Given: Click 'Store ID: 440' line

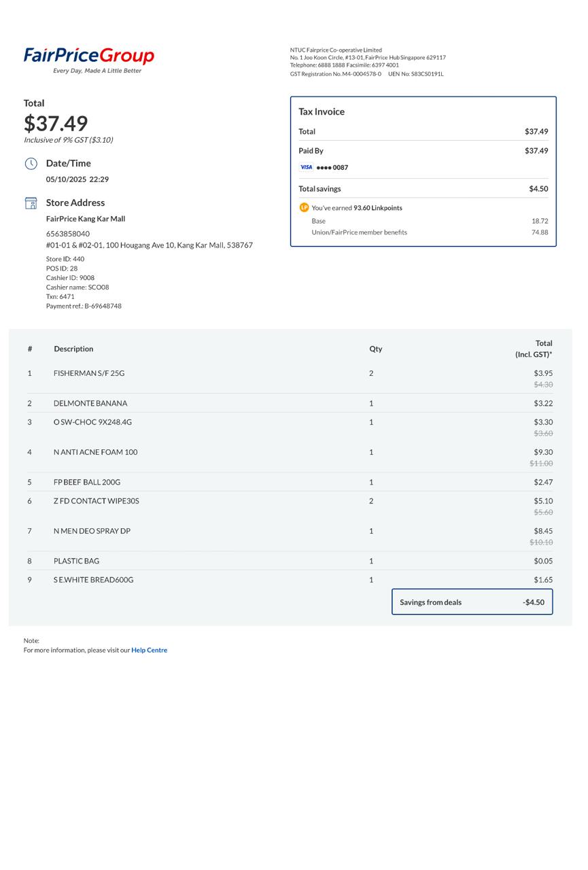Looking at the screenshot, I should (65, 259).
